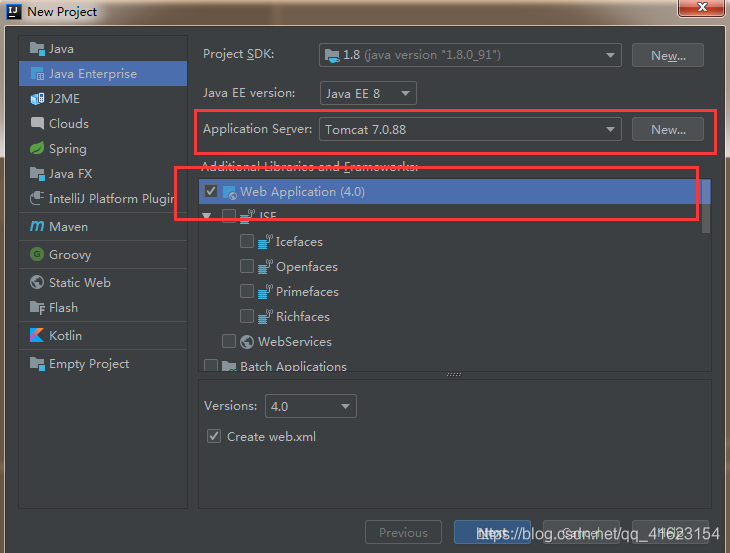This screenshot has width=730, height=553.
Task: Select the Clouds category
Action: [x=103, y=123]
